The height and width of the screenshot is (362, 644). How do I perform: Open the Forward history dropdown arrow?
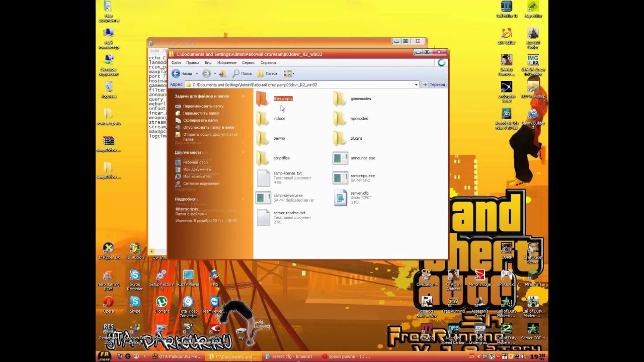(215, 73)
